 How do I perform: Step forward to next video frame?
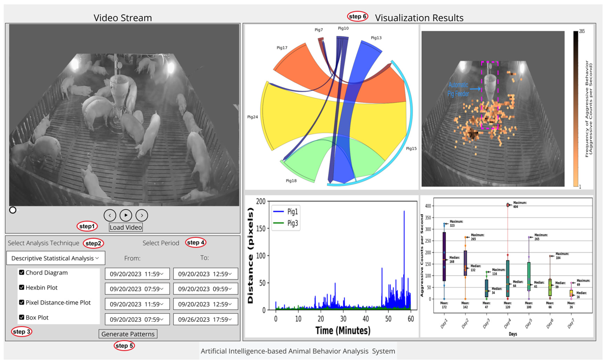point(142,215)
